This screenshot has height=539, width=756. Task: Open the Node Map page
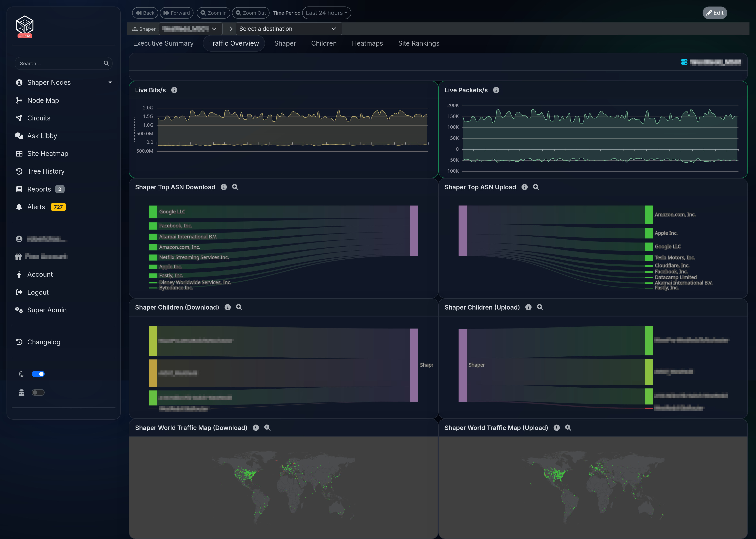(43, 100)
